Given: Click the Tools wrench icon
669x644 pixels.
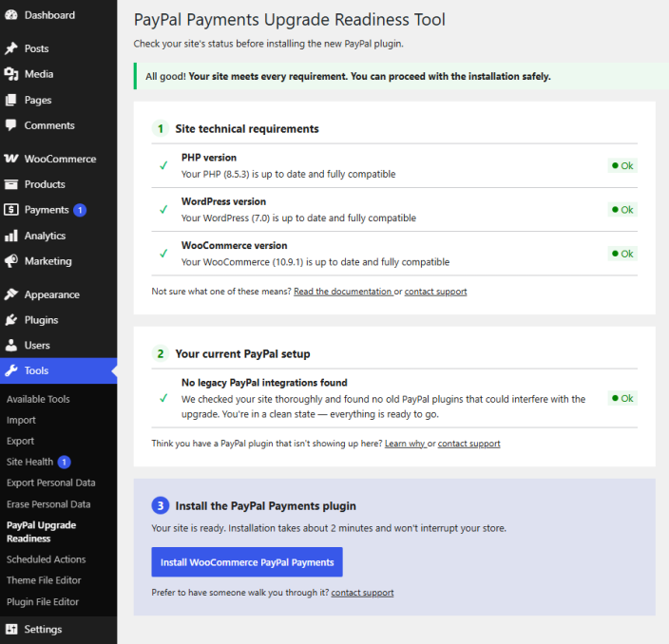Looking at the screenshot, I should click(x=11, y=370).
